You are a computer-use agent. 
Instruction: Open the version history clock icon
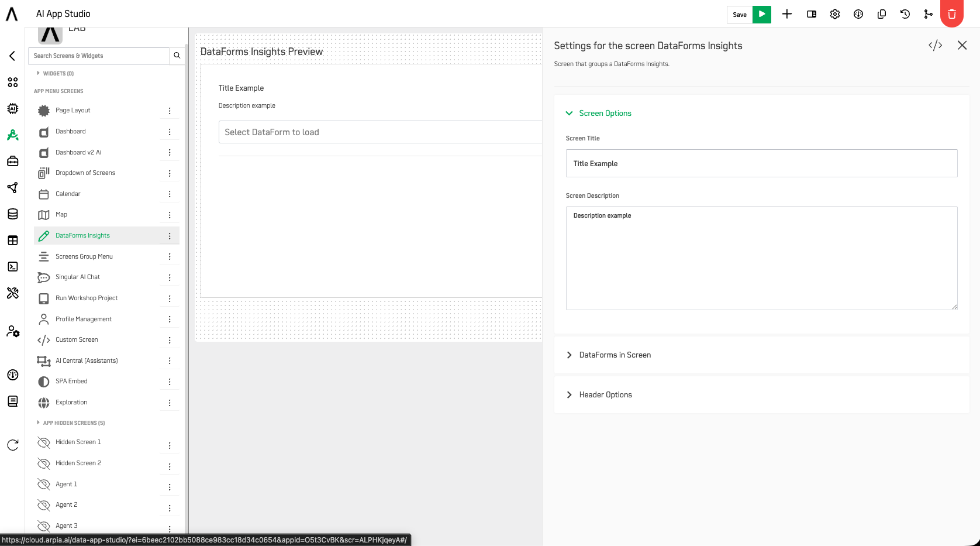pos(905,14)
